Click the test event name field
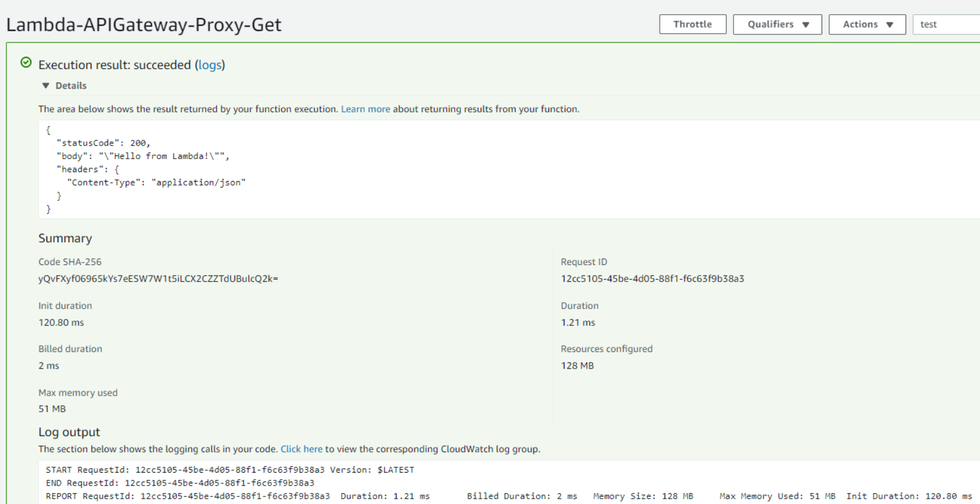Viewport: 980px width, 504px height. coord(946,24)
